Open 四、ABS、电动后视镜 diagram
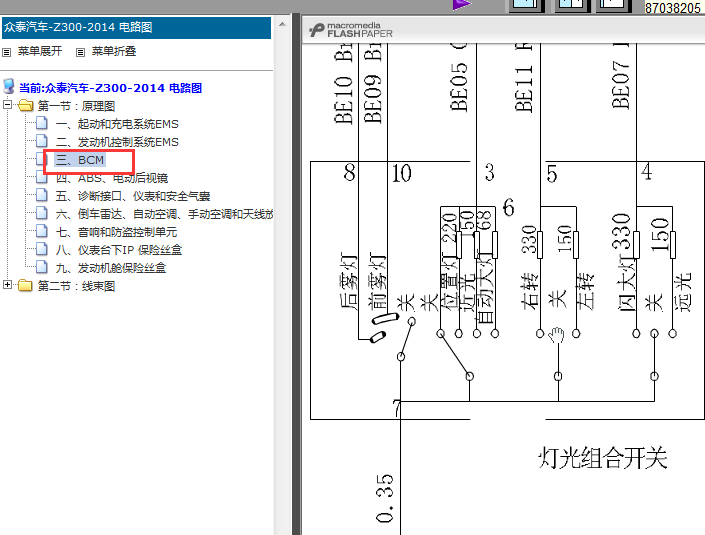The image size is (705, 535). pyautogui.click(x=112, y=178)
